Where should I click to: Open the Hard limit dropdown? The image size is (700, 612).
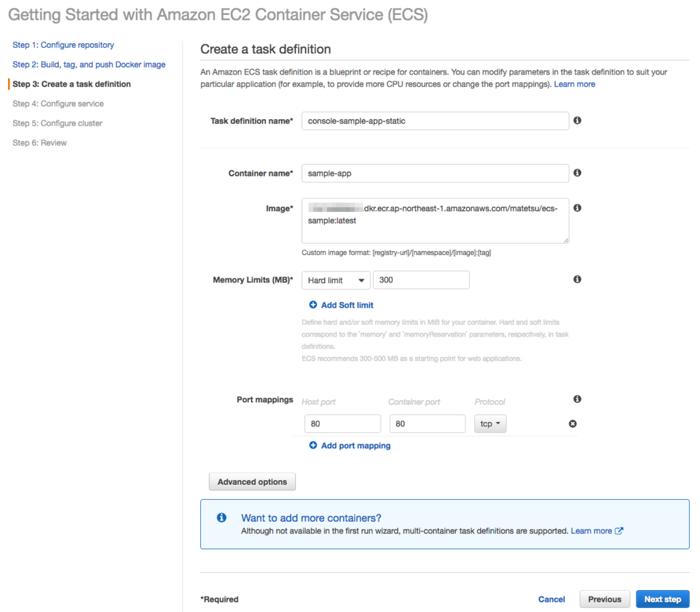(336, 280)
